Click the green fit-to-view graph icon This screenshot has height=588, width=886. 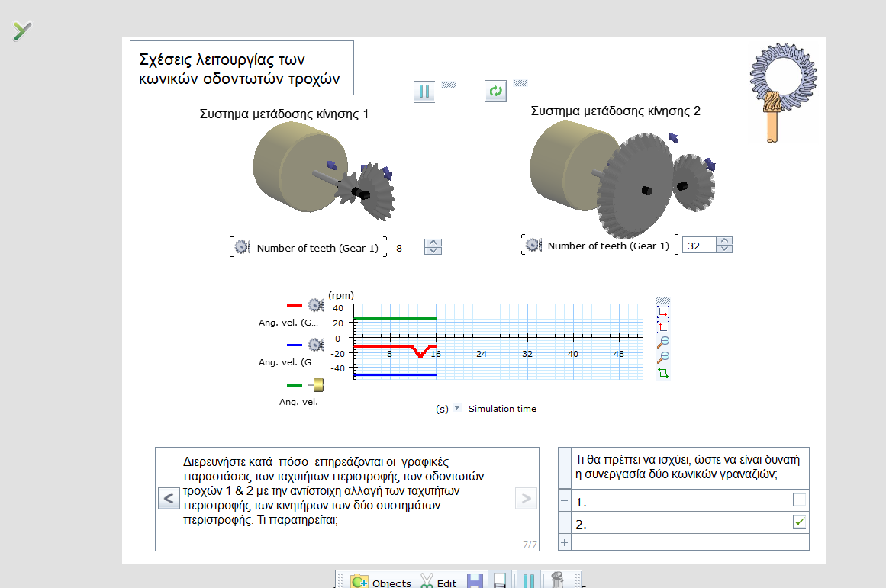(x=663, y=373)
